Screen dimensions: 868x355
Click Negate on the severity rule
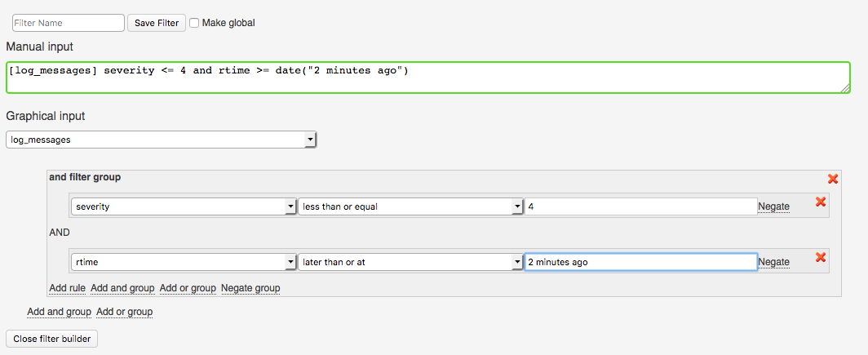(773, 206)
